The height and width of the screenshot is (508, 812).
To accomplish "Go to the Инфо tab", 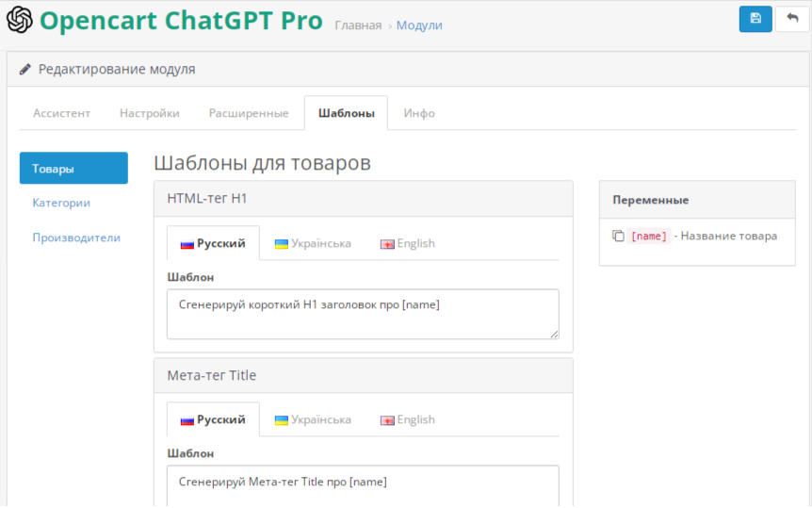I will (419, 113).
